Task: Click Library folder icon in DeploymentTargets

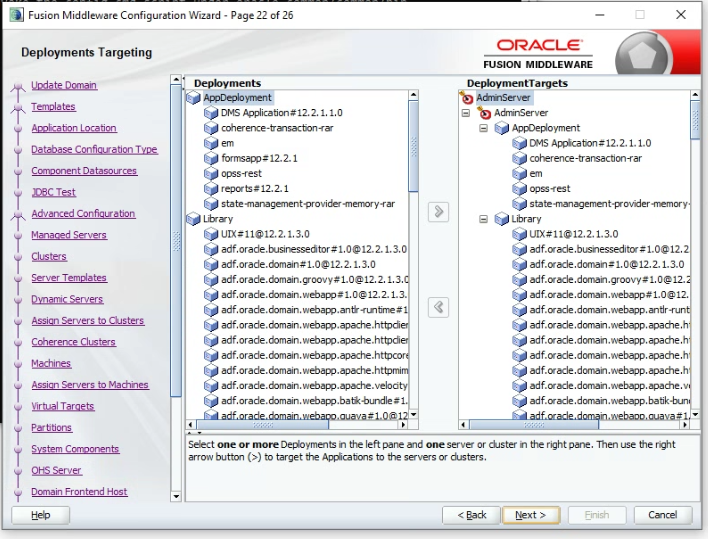Action: click(502, 219)
